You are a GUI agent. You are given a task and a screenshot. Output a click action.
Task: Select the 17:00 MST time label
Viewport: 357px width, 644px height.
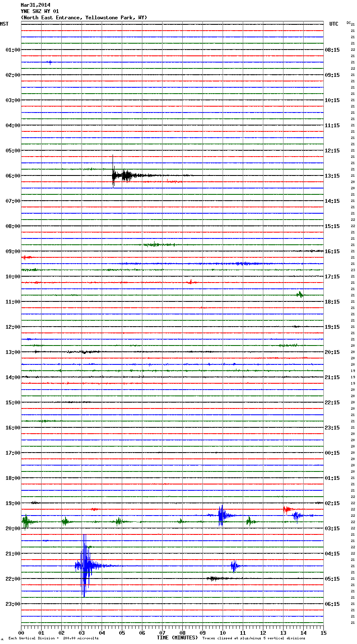(x=13, y=453)
